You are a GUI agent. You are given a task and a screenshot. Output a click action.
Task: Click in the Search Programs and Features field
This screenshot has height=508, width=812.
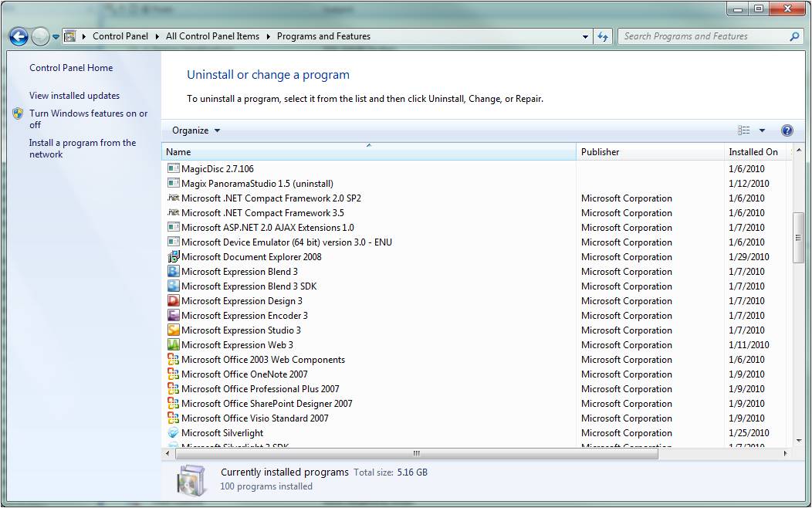coord(704,36)
